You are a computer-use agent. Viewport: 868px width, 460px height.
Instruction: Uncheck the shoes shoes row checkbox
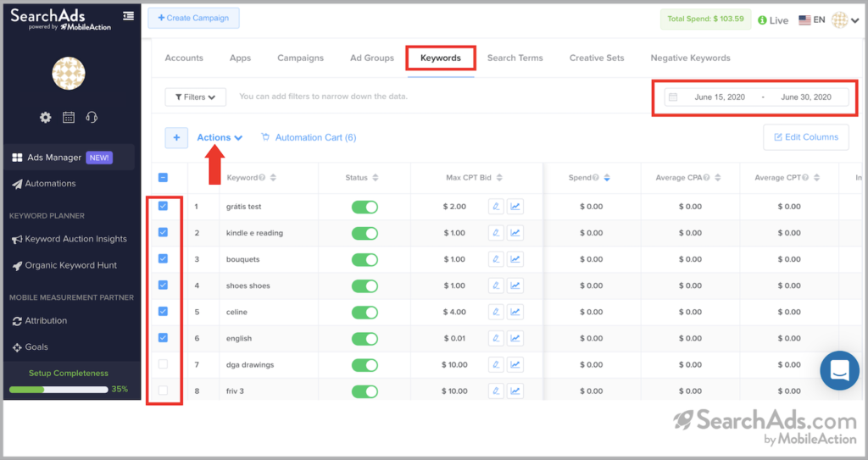pos(163,285)
